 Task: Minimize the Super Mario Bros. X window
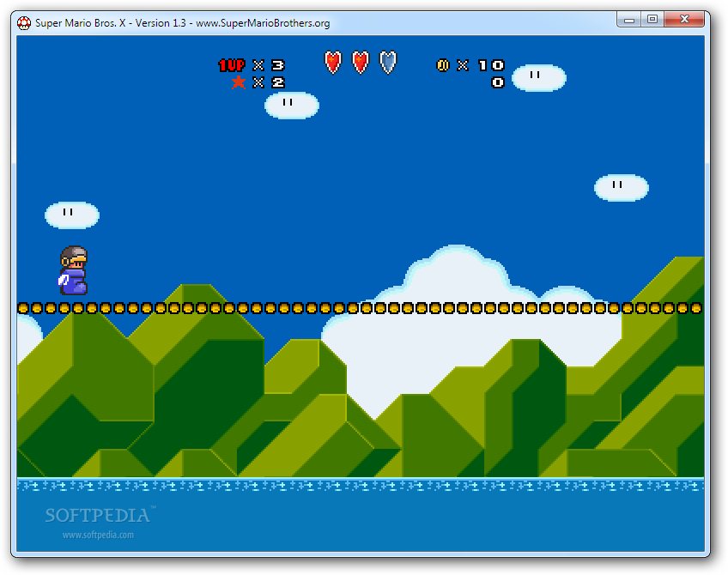629,20
